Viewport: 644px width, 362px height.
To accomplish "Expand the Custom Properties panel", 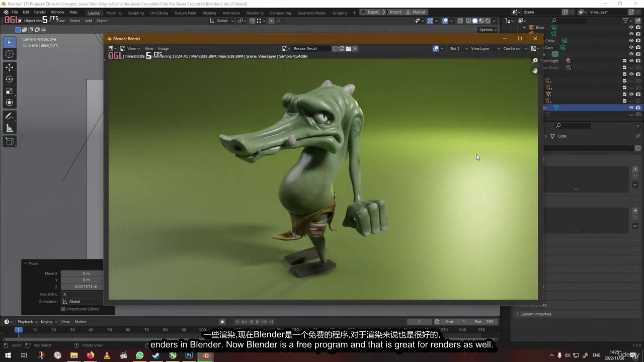I will pos(535,314).
